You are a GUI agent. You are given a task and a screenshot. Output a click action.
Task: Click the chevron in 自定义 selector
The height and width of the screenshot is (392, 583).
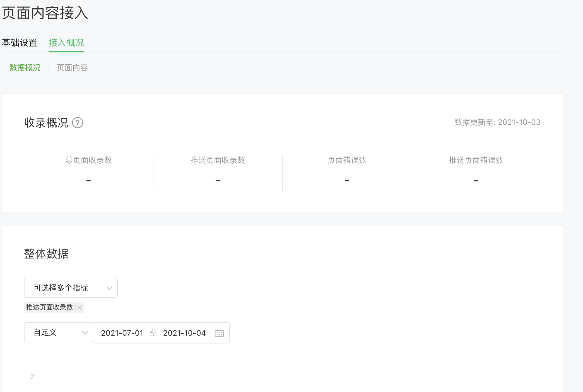pyautogui.click(x=85, y=333)
